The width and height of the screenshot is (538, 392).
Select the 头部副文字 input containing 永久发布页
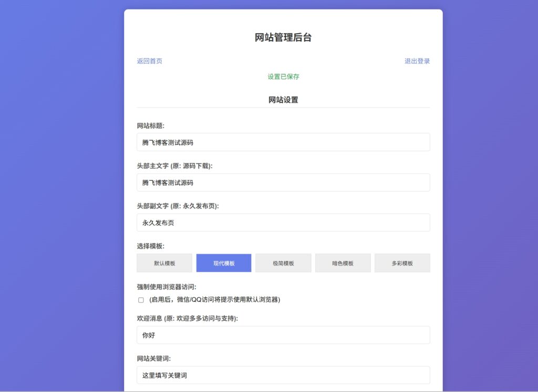pos(283,223)
